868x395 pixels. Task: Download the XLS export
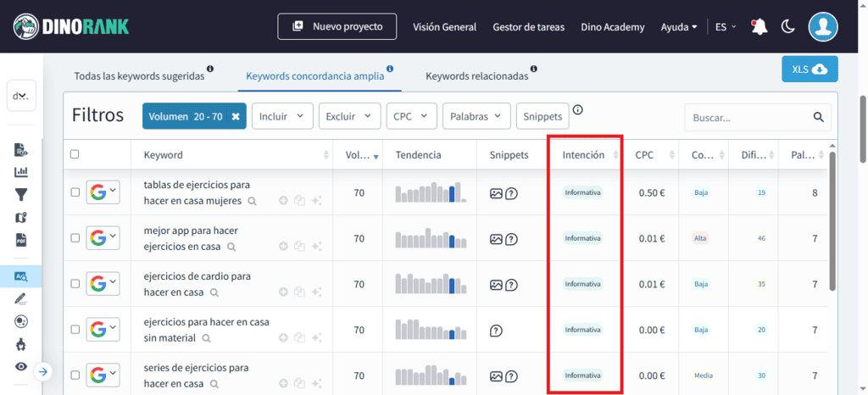pos(810,70)
